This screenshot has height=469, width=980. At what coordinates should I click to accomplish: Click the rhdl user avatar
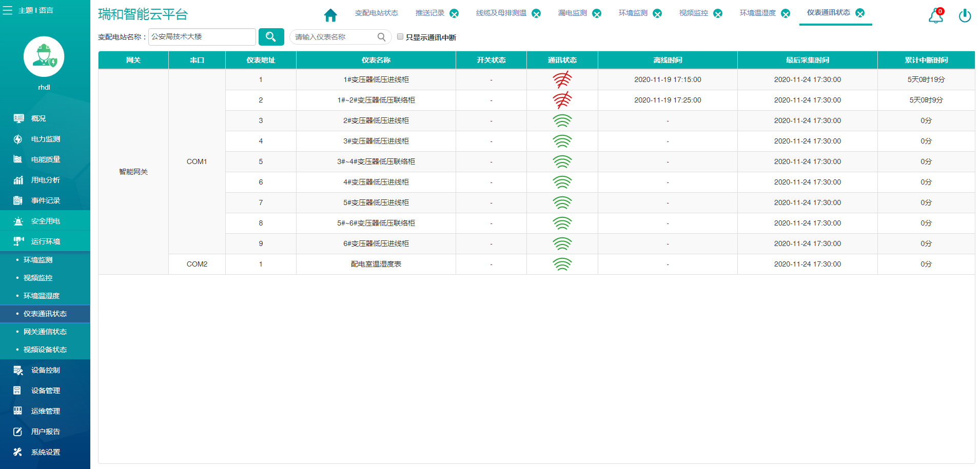(44, 56)
